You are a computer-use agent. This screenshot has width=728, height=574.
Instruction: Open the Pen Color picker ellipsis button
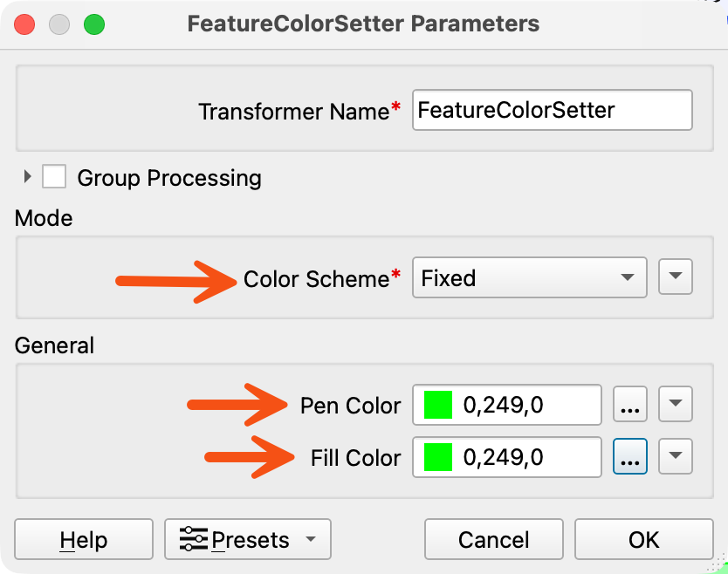coord(629,404)
